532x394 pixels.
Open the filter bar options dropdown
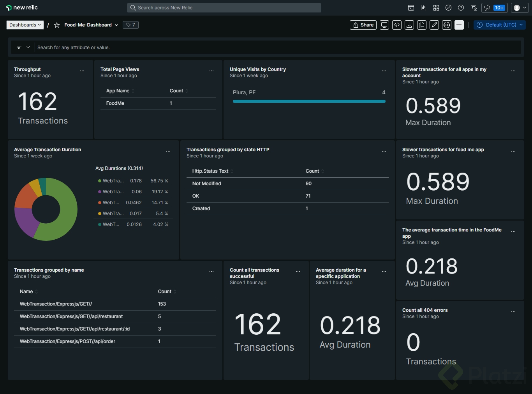point(23,47)
